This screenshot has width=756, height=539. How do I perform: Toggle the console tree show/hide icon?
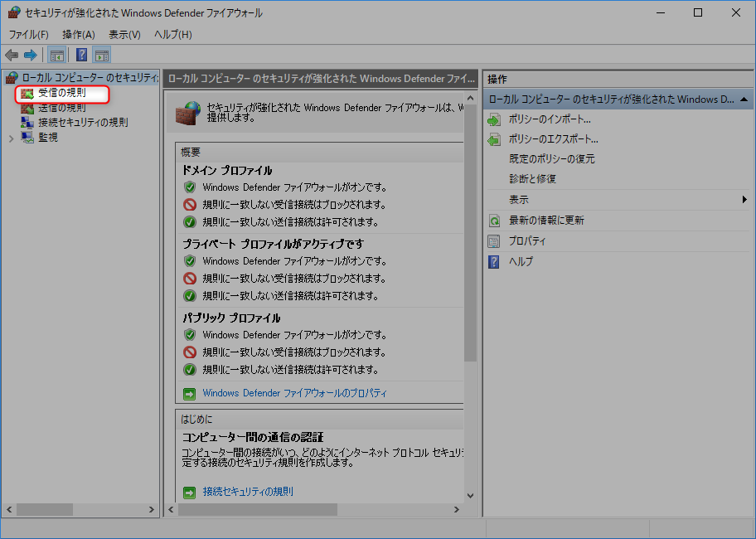[57, 55]
